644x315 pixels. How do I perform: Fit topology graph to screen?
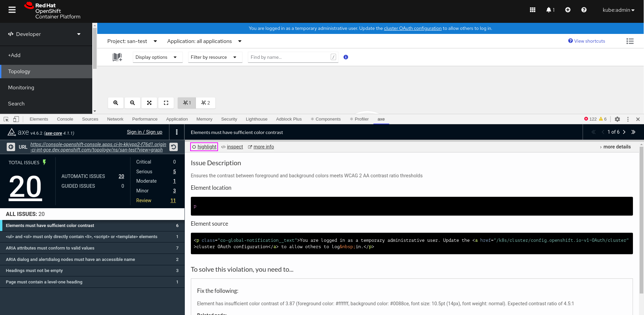click(x=149, y=103)
